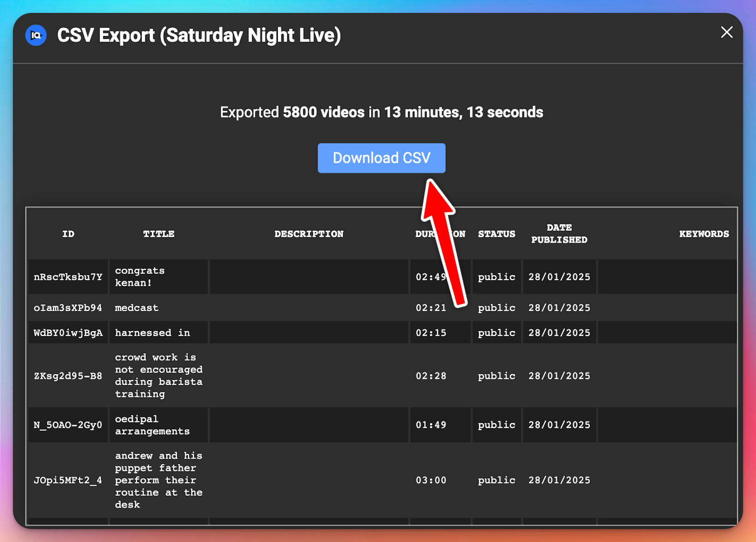The width and height of the screenshot is (756, 542).
Task: Click the duration value 02:28
Action: tap(431, 376)
